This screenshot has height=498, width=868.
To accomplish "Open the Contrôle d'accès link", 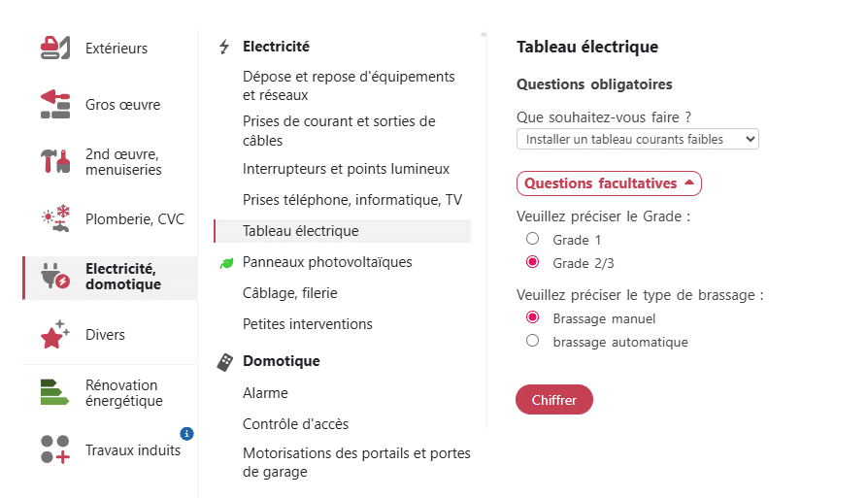I will point(295,424).
